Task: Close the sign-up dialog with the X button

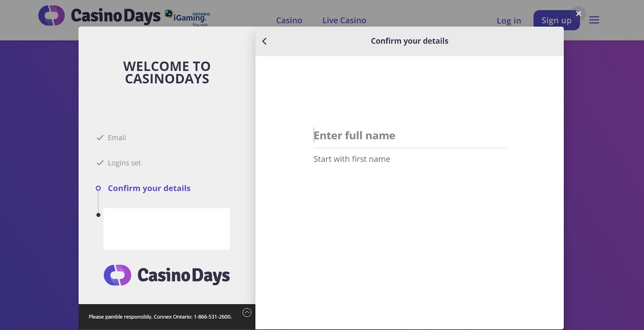Action: [x=578, y=14]
